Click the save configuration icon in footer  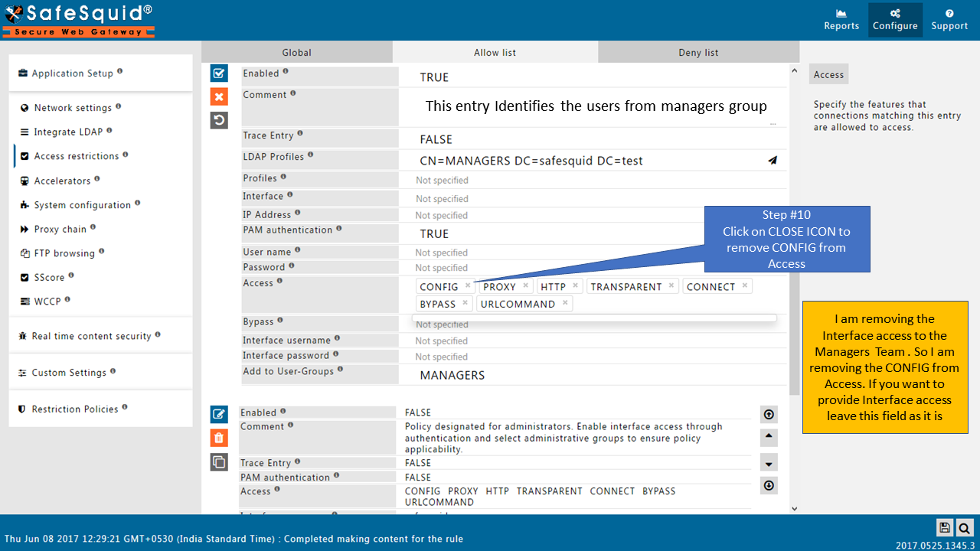click(945, 527)
